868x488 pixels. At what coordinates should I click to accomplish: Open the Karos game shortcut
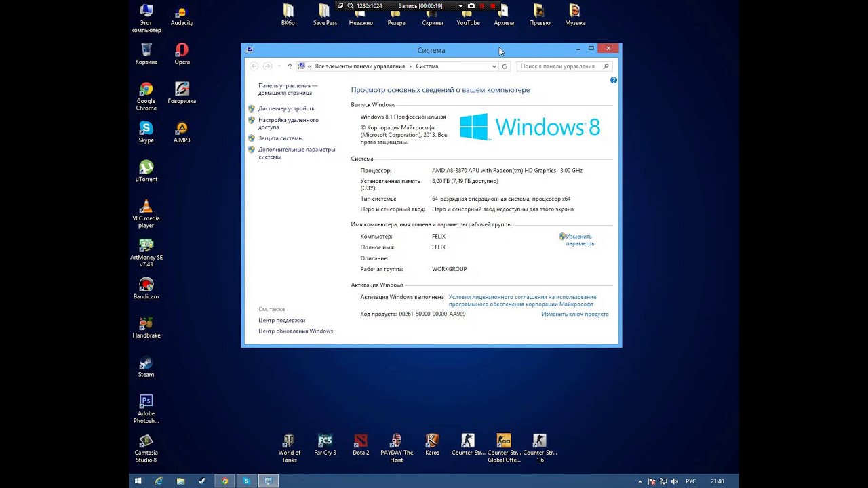[432, 445]
